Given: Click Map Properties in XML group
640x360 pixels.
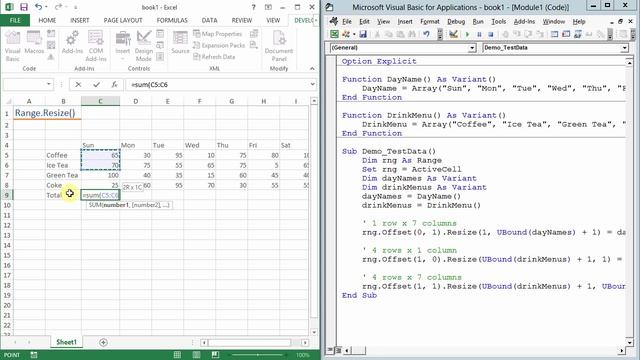Looking at the screenshot, I should point(217,34).
